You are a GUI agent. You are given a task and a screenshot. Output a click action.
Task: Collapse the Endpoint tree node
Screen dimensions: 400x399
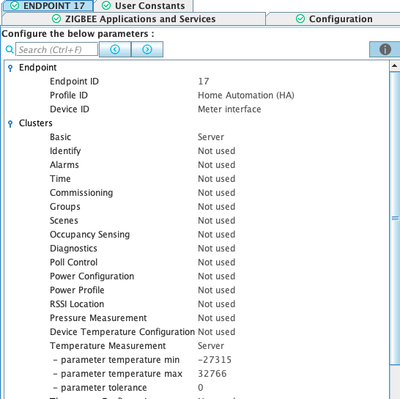tap(10, 68)
